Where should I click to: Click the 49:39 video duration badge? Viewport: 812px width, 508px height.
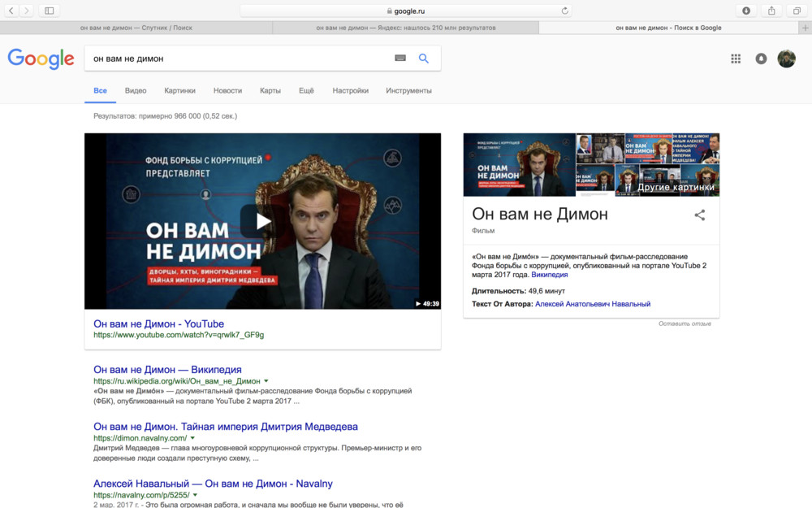click(x=427, y=304)
